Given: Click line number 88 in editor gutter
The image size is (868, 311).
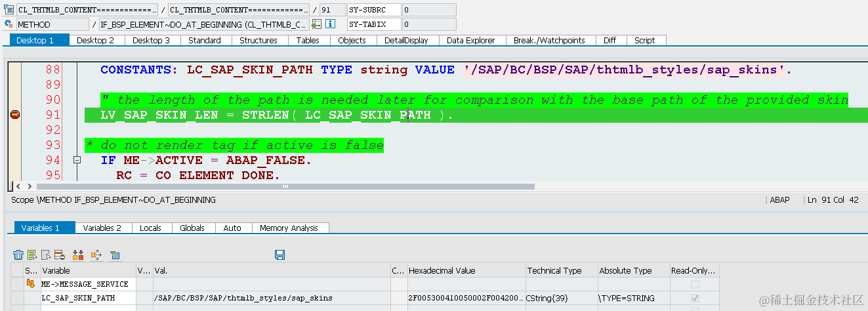Looking at the screenshot, I should [x=53, y=70].
